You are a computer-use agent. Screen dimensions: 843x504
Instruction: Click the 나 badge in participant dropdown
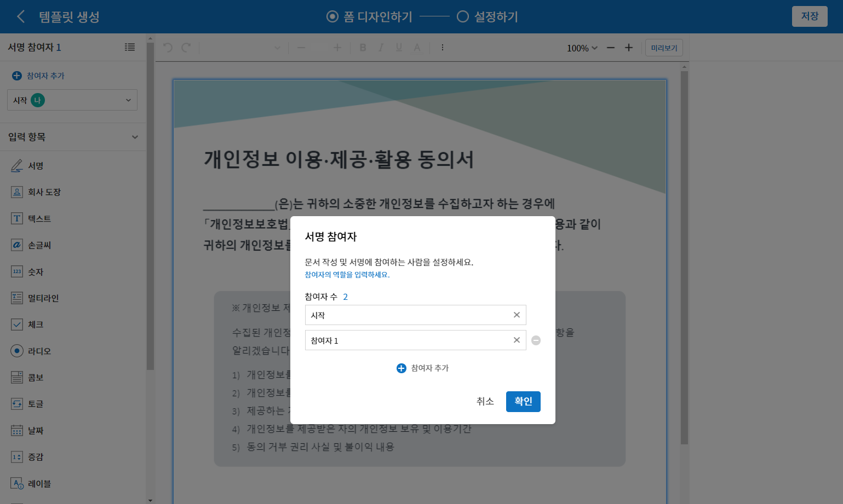38,100
